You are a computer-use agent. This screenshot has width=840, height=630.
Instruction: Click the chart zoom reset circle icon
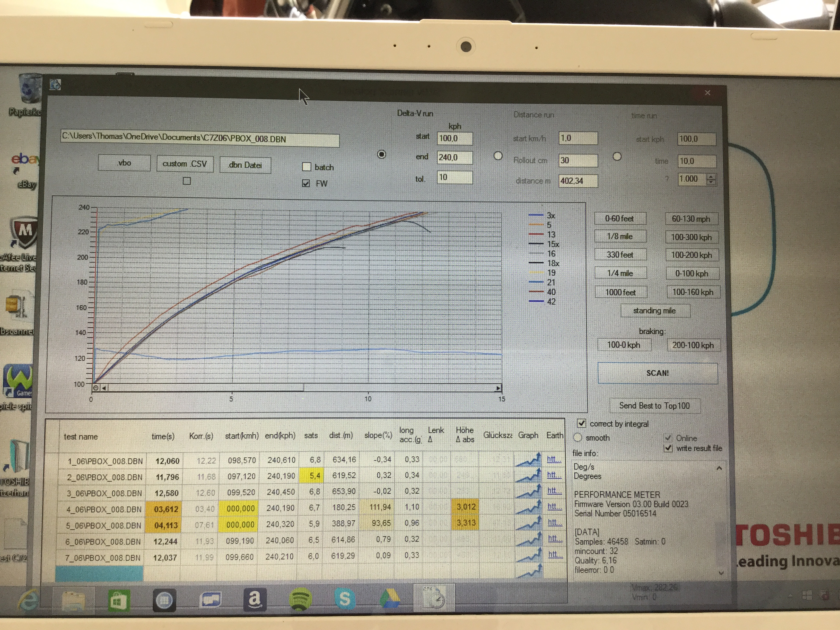pyautogui.click(x=96, y=388)
